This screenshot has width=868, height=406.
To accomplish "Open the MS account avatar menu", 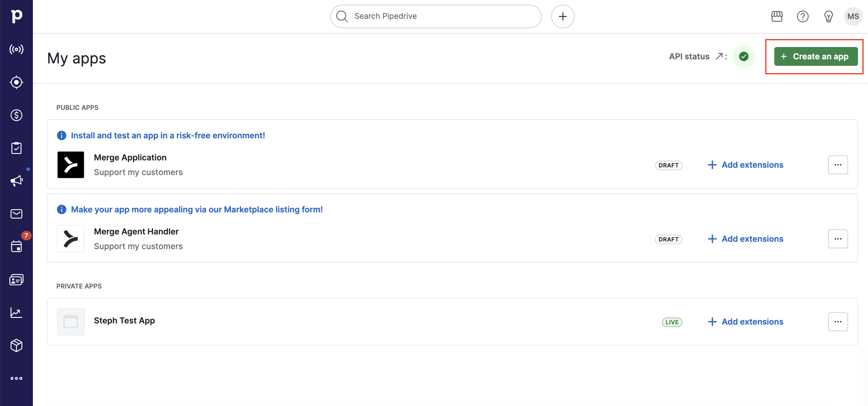I will pos(853,16).
